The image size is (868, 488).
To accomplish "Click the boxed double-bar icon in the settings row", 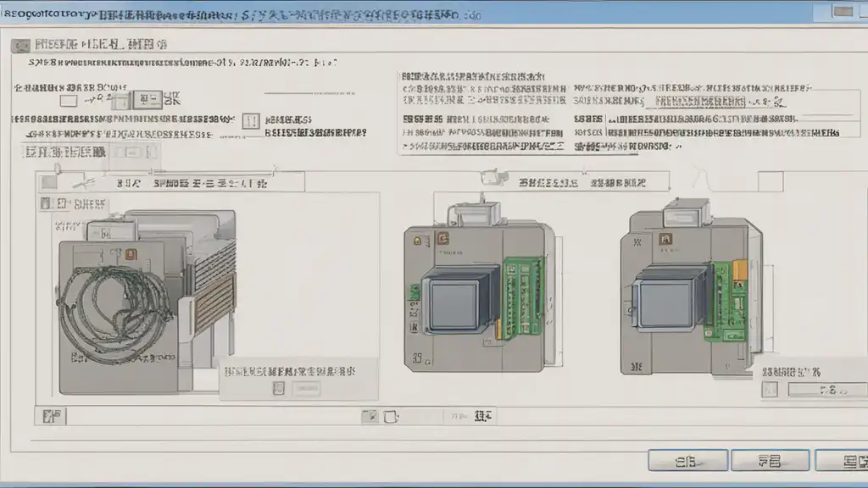I will pos(251,120).
